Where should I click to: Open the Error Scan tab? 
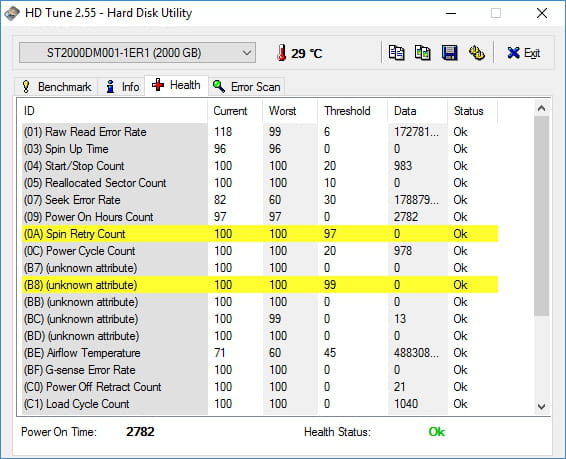[x=247, y=87]
